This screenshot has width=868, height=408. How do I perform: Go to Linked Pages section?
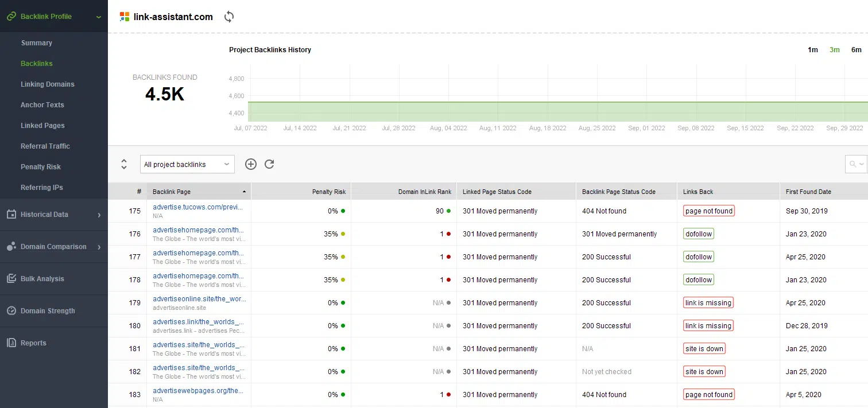pos(42,126)
